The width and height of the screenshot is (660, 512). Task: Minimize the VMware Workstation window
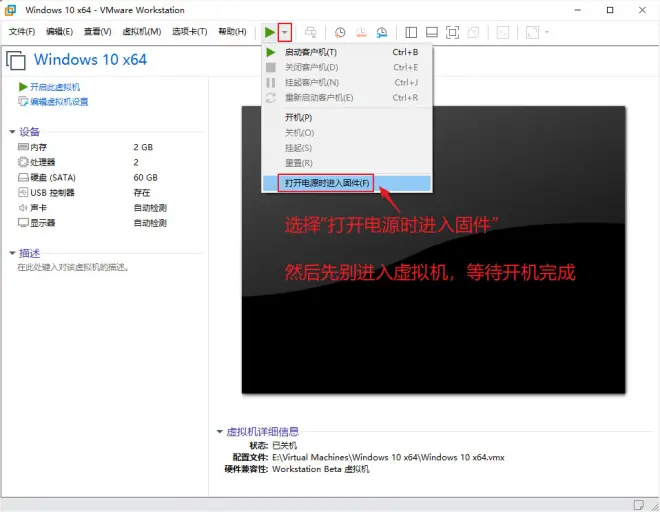(578, 10)
